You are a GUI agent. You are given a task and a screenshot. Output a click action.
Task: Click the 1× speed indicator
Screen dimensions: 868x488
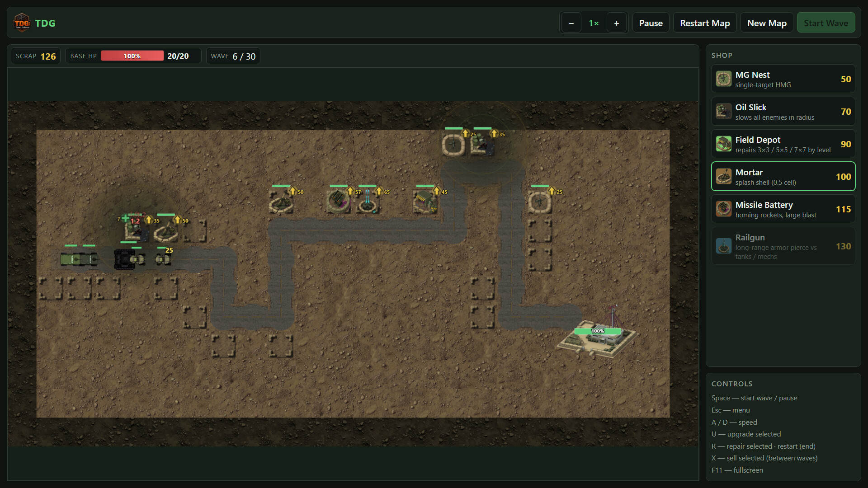pos(594,23)
